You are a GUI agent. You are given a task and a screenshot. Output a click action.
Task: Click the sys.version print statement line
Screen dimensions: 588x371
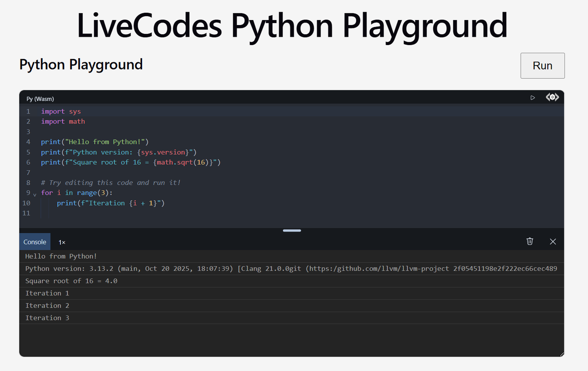[119, 152]
